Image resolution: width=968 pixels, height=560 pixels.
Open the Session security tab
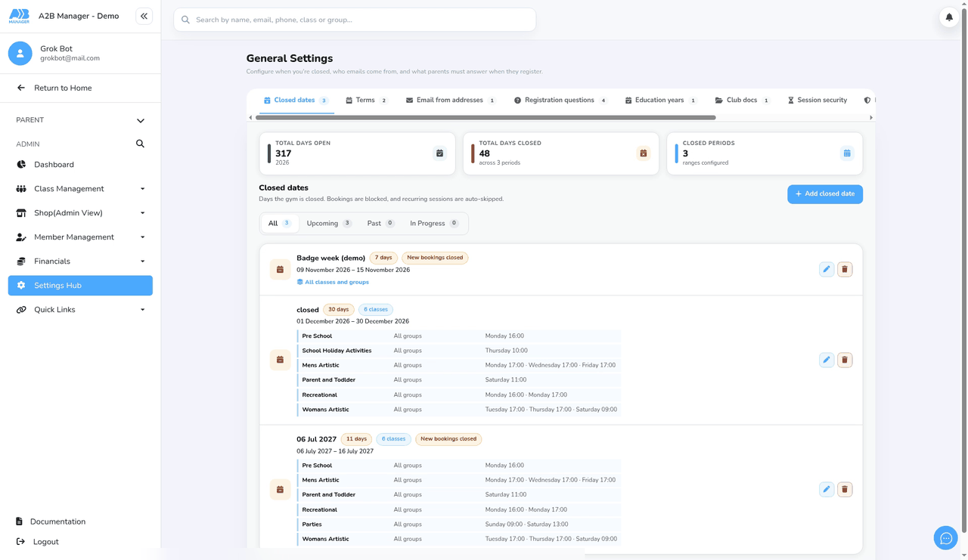click(x=818, y=101)
